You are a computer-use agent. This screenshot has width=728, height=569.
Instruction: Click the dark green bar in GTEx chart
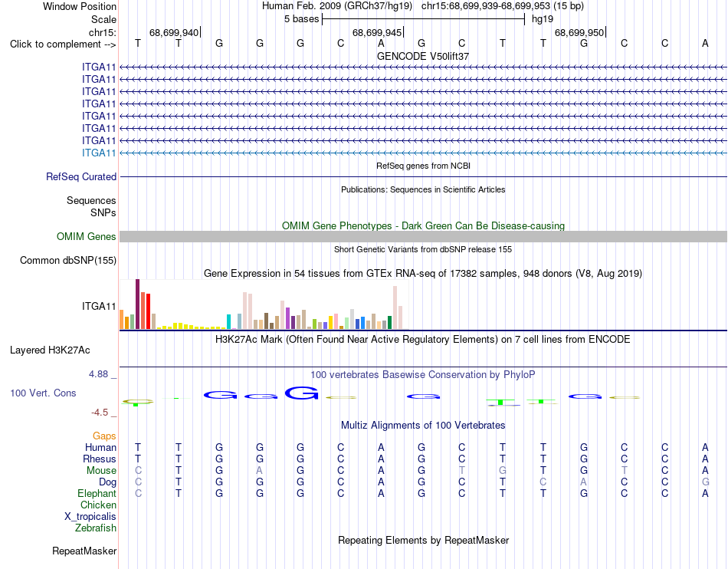tap(389, 322)
